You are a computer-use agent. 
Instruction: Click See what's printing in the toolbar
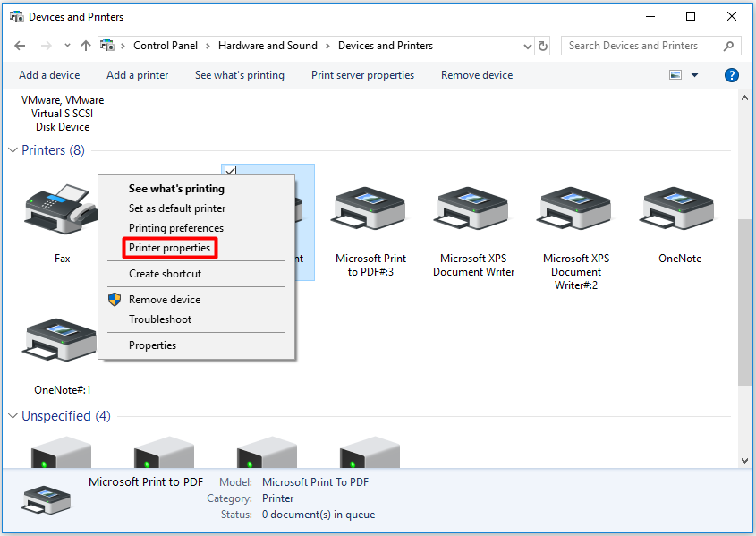point(240,75)
